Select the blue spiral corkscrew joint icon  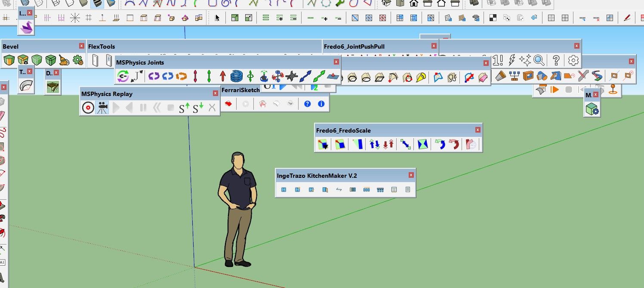coord(236,77)
